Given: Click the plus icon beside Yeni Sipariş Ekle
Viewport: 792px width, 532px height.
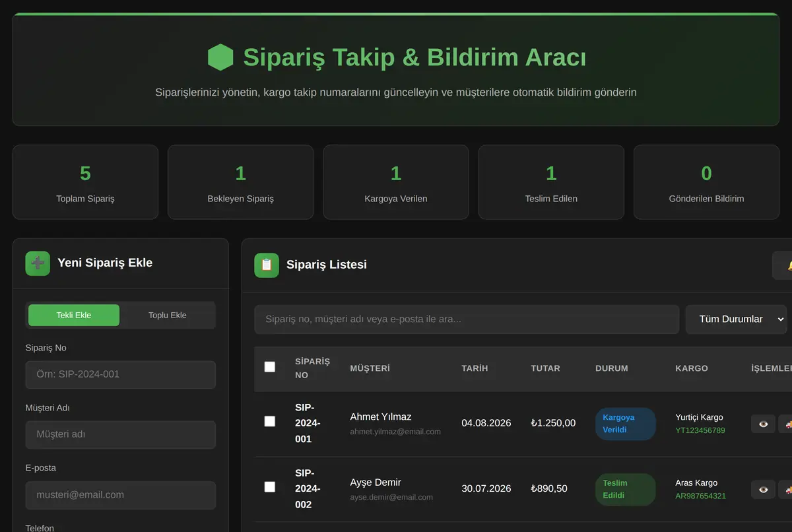Looking at the screenshot, I should [38, 263].
